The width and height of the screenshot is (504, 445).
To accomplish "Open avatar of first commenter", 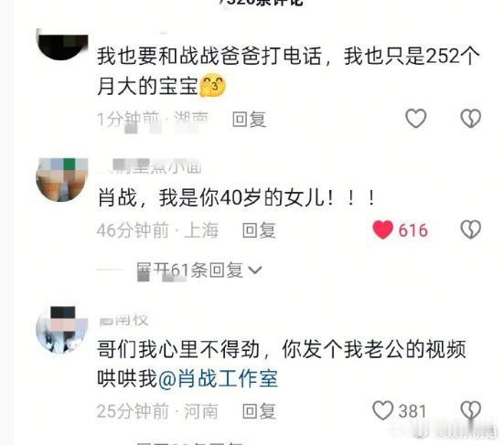I will point(62,45).
